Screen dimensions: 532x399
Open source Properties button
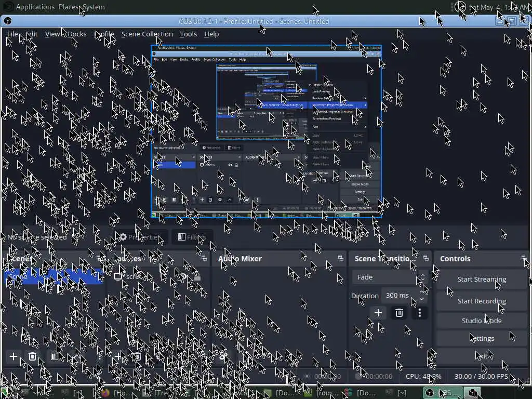coord(140,237)
